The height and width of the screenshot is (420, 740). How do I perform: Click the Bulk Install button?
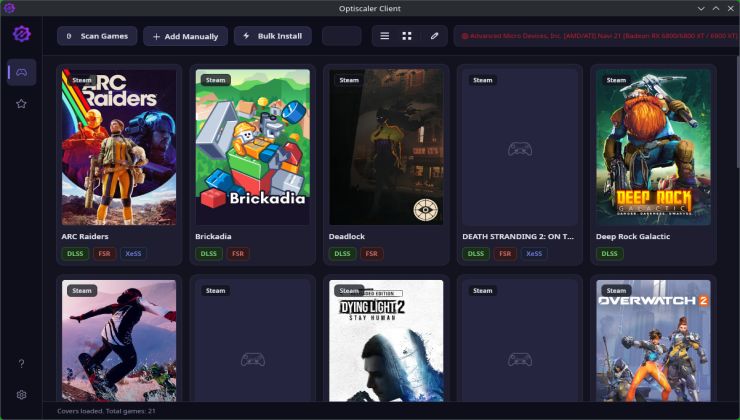click(x=273, y=36)
